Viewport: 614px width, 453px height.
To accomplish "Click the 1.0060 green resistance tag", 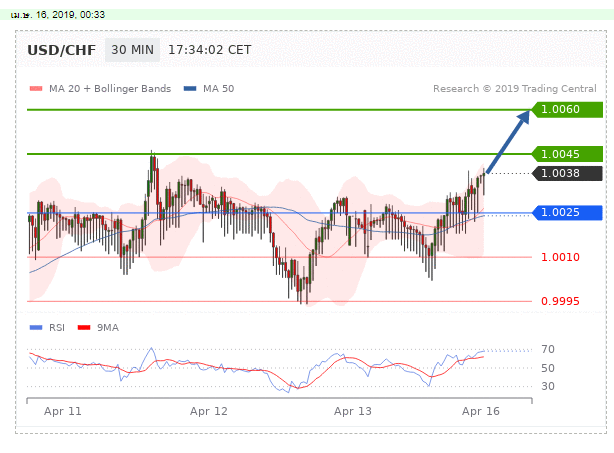I will [567, 109].
